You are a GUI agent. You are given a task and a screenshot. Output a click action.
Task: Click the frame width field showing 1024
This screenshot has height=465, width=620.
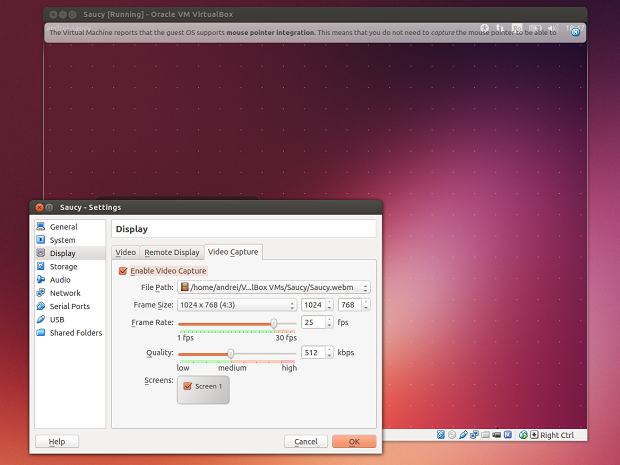point(314,305)
